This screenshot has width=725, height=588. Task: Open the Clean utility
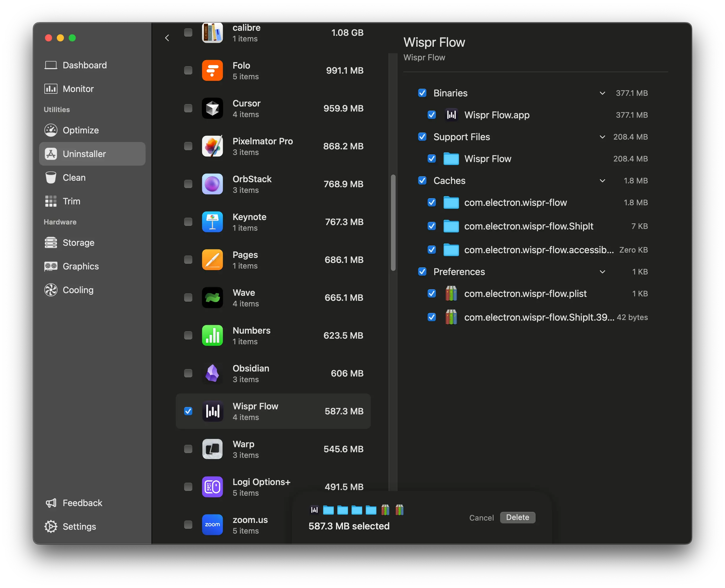coord(92,177)
